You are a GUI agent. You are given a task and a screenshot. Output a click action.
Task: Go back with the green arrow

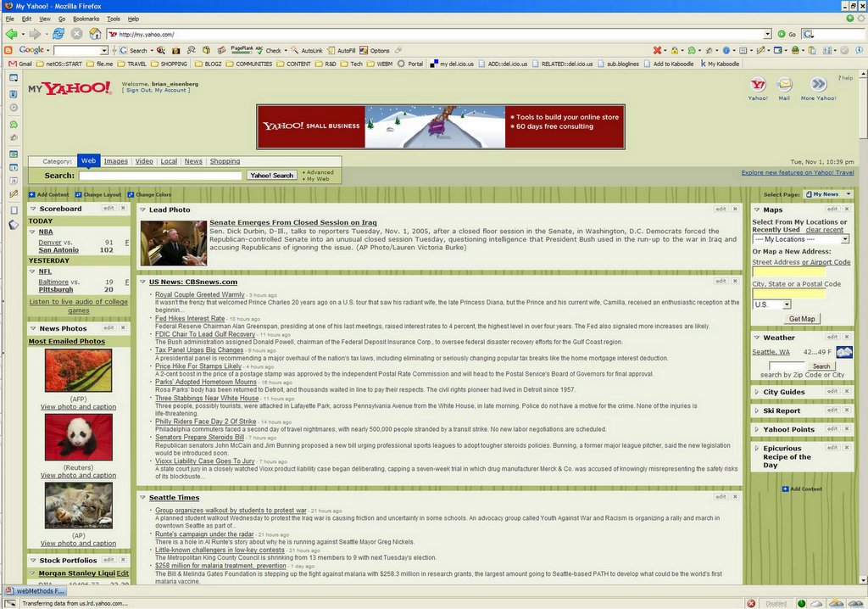pos(11,35)
